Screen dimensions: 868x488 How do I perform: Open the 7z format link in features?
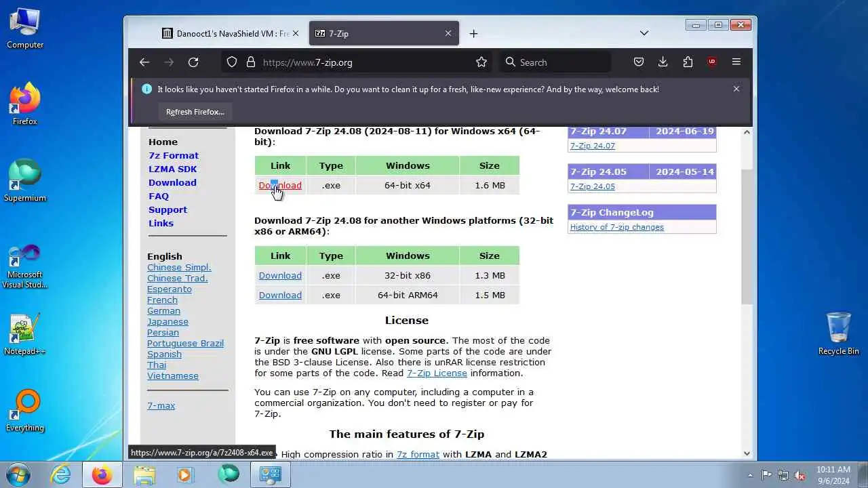point(418,454)
